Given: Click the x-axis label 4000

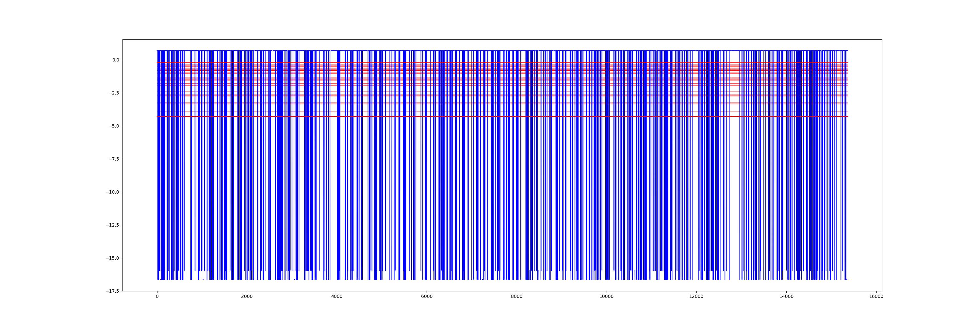Looking at the screenshot, I should click(x=337, y=297).
